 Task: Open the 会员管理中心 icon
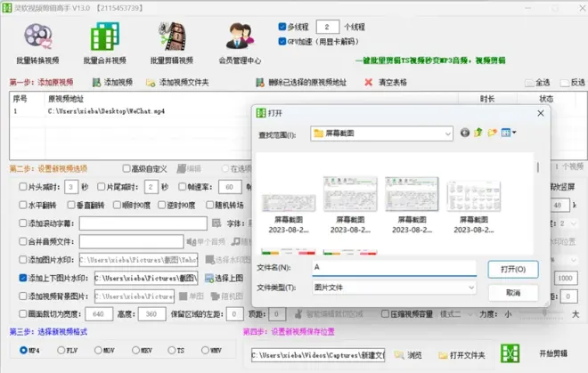240,36
